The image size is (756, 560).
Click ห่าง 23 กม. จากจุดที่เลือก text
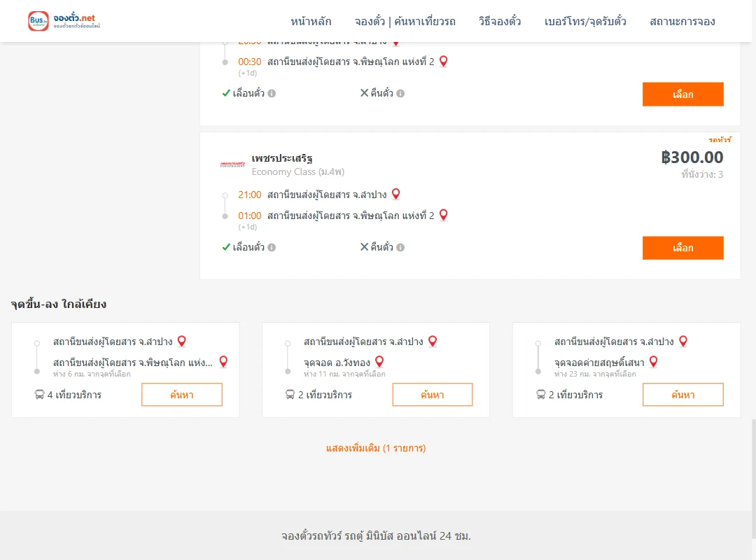pos(595,374)
